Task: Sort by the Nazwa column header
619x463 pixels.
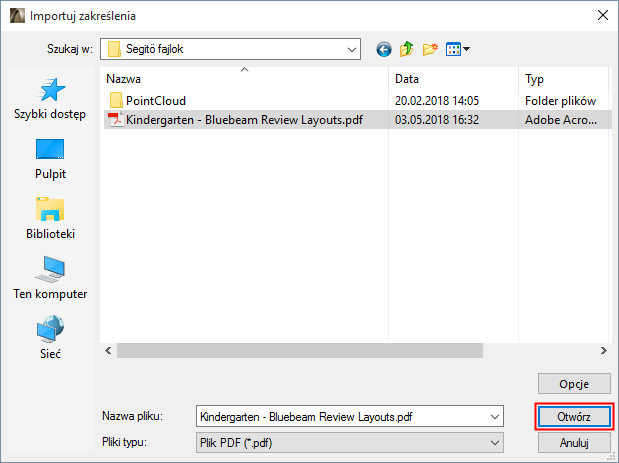Action: (x=244, y=79)
